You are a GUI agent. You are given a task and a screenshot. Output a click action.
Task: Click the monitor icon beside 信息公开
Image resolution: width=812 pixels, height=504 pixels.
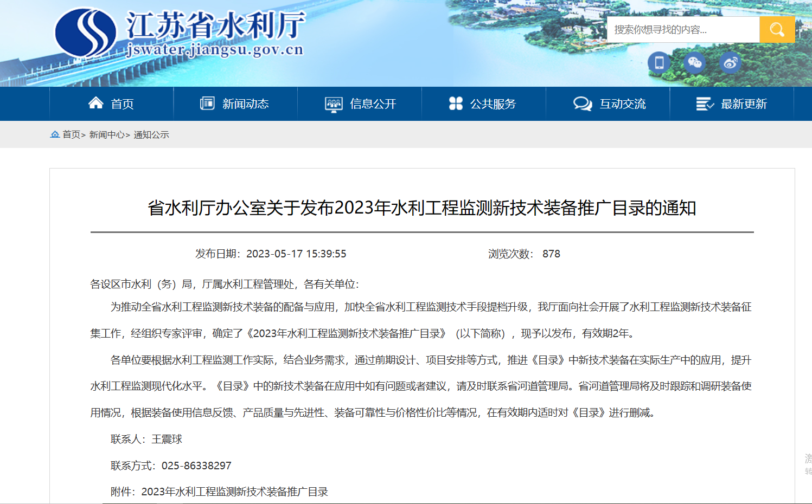click(334, 104)
